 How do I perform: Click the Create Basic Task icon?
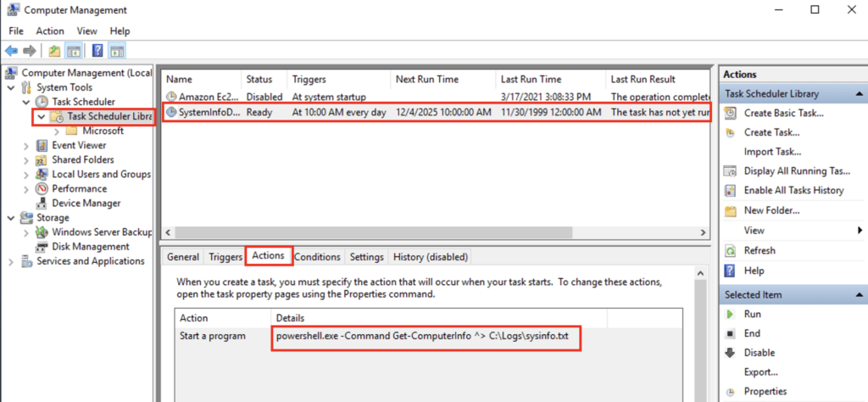click(x=731, y=113)
